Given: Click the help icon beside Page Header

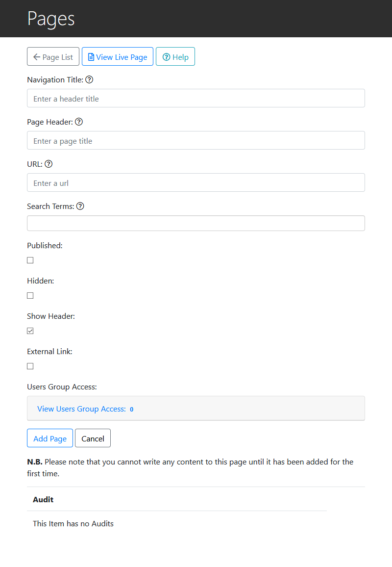Looking at the screenshot, I should pyautogui.click(x=78, y=122).
